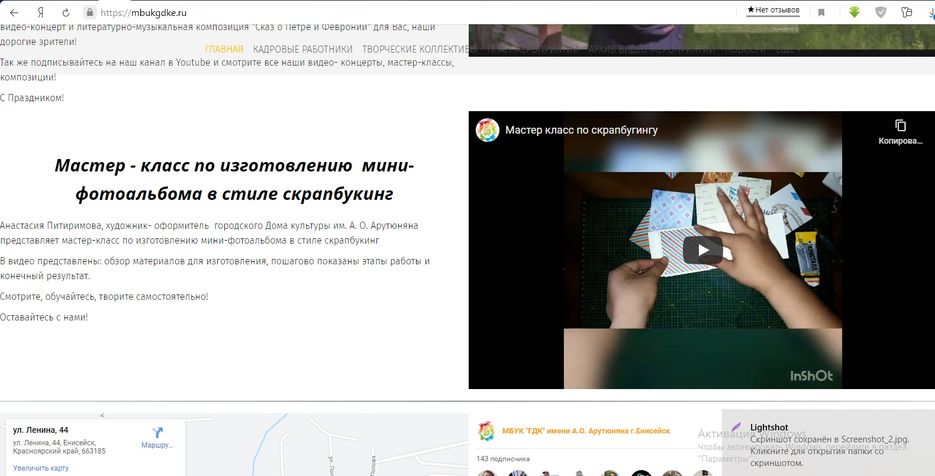Click the heading 'Мастер - класс по изготовлению мини-фотоальбома'
Image resolution: width=935 pixels, height=476 pixels.
pyautogui.click(x=234, y=180)
